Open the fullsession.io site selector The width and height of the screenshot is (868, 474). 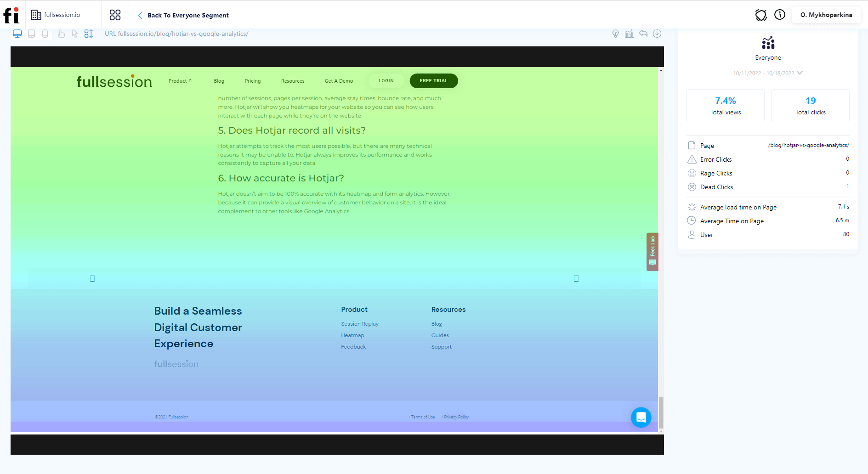coord(56,15)
